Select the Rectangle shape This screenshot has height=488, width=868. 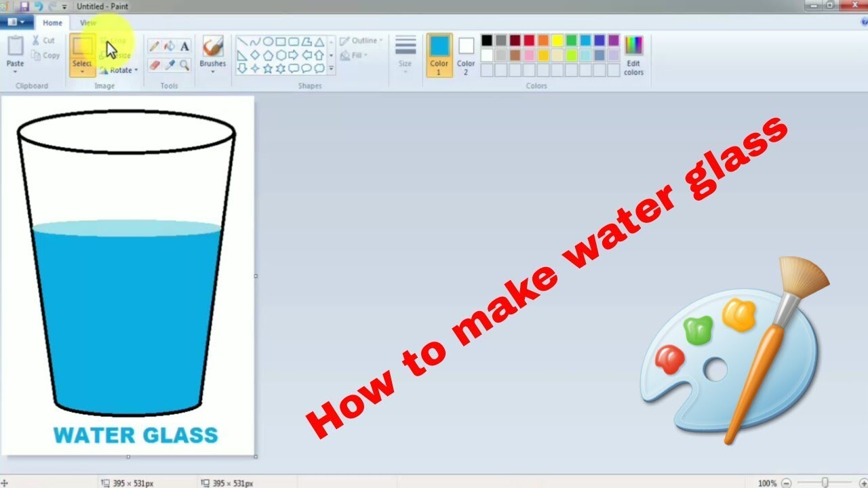(281, 42)
